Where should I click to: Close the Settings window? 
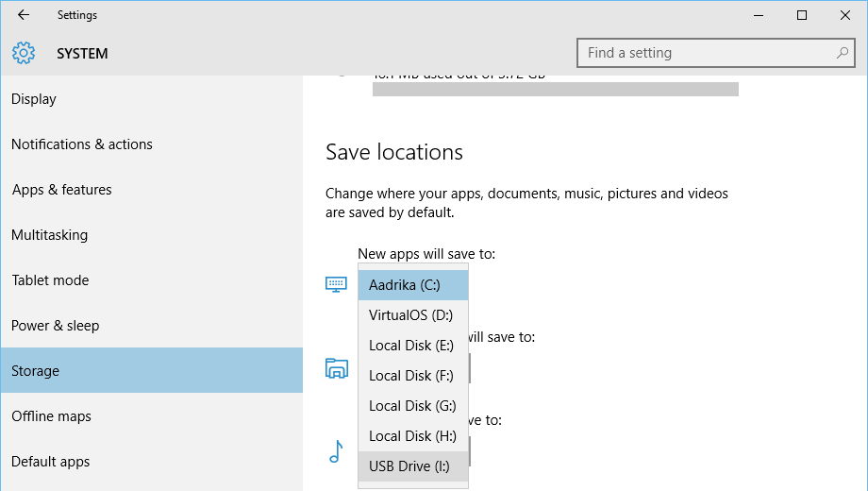[844, 15]
